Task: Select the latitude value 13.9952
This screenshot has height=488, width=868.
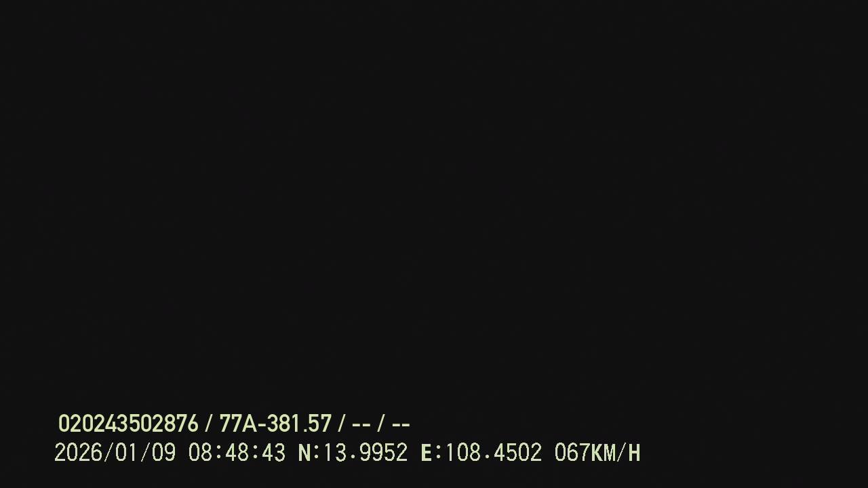Action: click(366, 453)
